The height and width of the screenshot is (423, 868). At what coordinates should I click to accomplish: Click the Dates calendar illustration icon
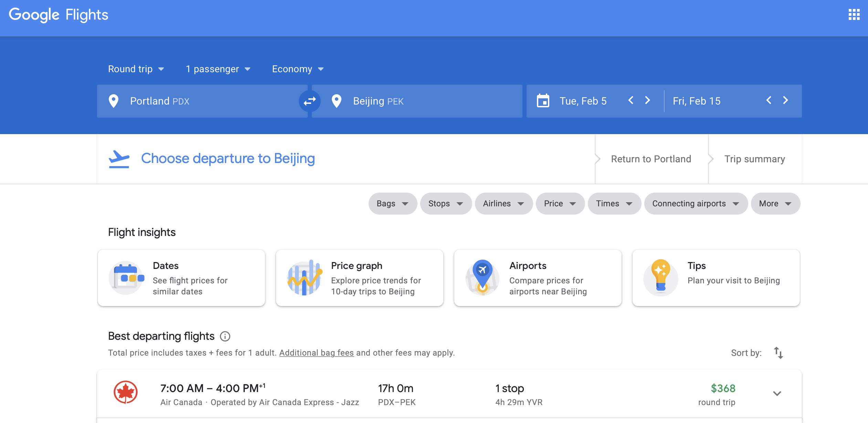126,278
